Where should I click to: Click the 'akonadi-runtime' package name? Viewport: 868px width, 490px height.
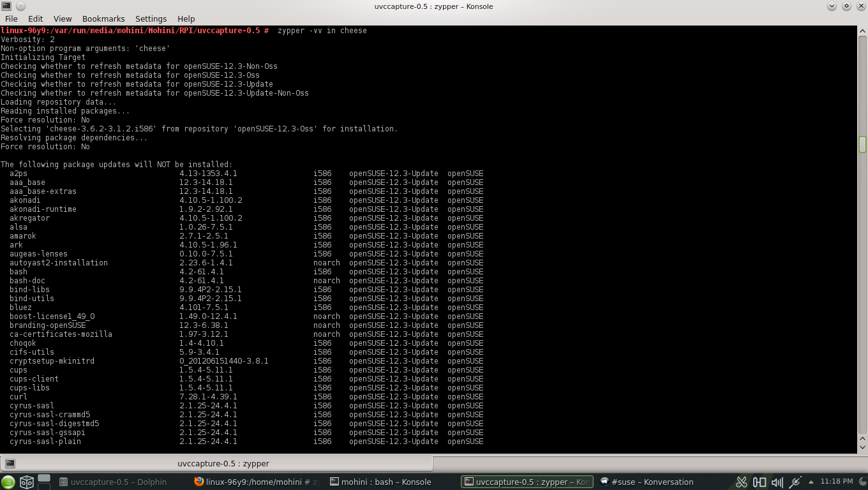click(43, 209)
